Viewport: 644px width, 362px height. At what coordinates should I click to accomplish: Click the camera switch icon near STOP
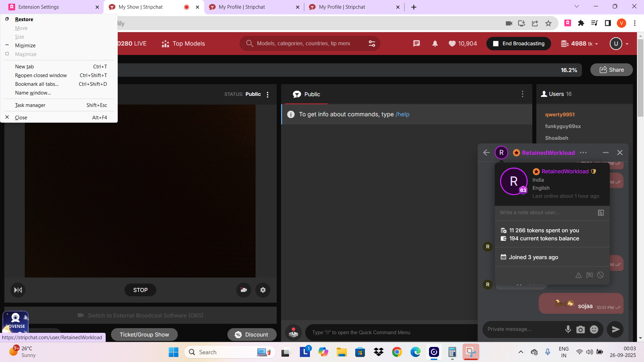(x=244, y=290)
